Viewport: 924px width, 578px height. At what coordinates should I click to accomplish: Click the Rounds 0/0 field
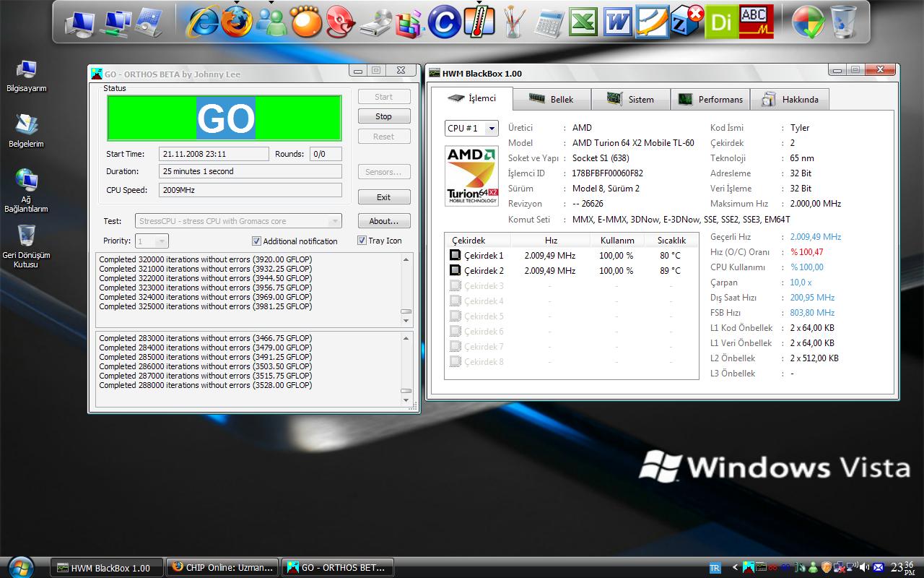[x=326, y=154]
